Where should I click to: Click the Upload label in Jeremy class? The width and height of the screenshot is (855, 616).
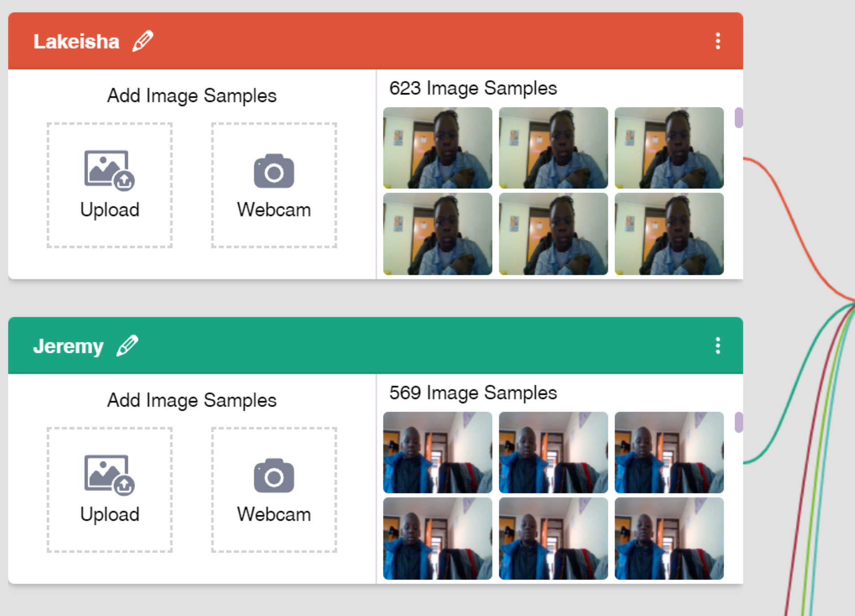110,514
